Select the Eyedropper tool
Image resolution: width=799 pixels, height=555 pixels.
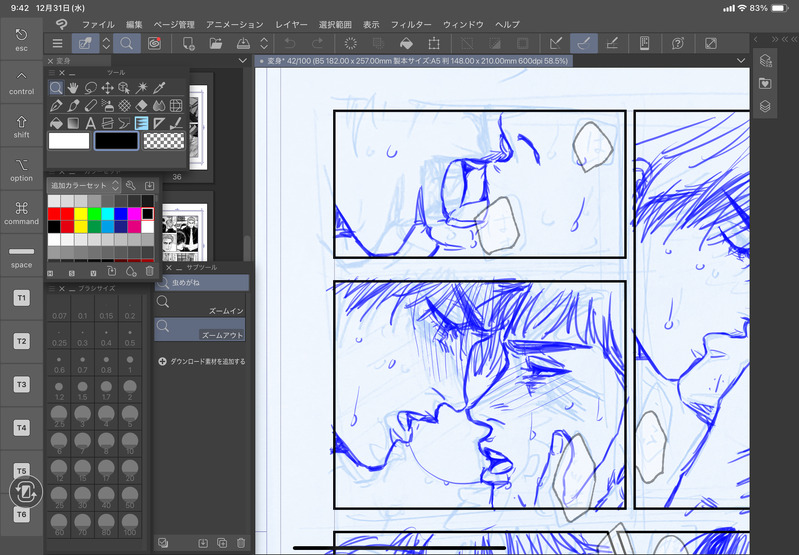pyautogui.click(x=159, y=88)
